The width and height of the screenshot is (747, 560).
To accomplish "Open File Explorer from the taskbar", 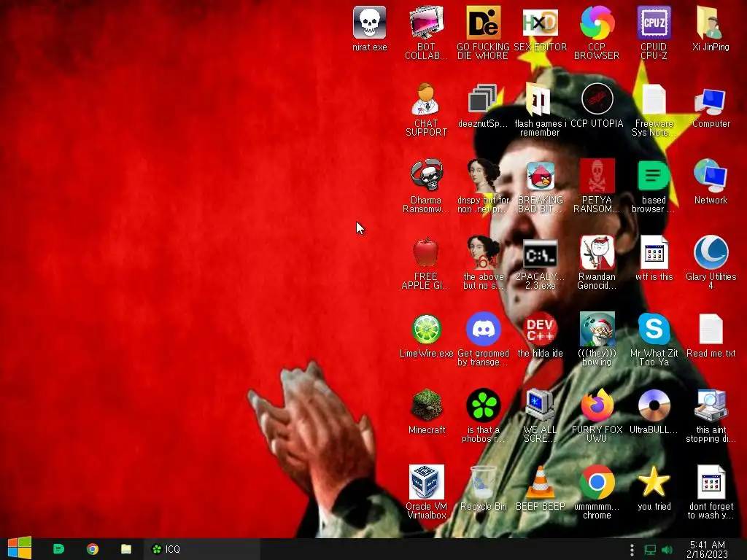I will click(126, 549).
